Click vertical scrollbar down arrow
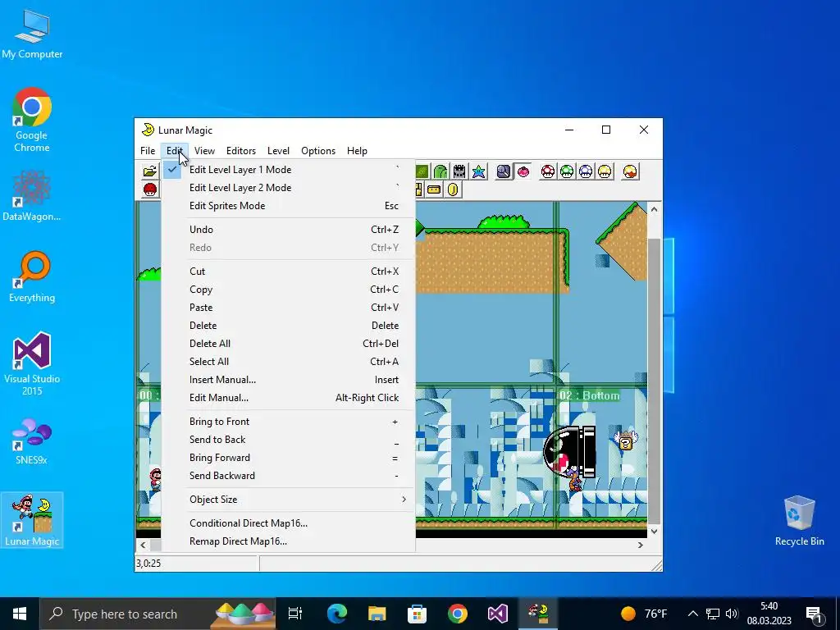 pyautogui.click(x=654, y=532)
